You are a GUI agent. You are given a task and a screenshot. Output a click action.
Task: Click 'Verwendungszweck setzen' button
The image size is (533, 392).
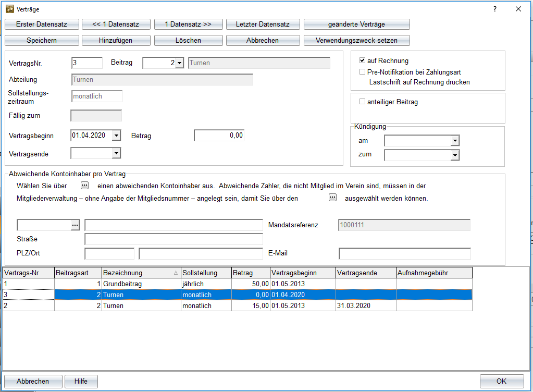point(356,41)
